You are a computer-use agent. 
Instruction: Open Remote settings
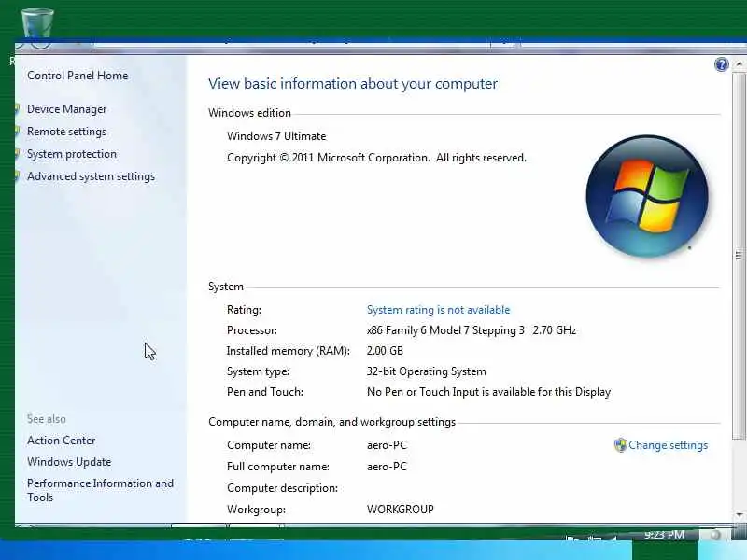click(x=66, y=132)
